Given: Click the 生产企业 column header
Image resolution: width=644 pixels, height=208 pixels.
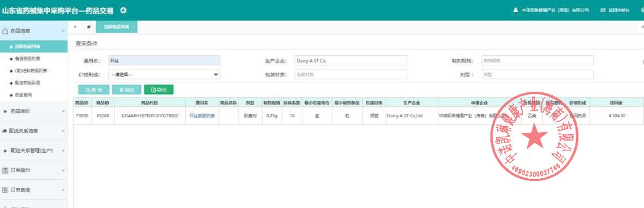Looking at the screenshot, I should 412,102.
